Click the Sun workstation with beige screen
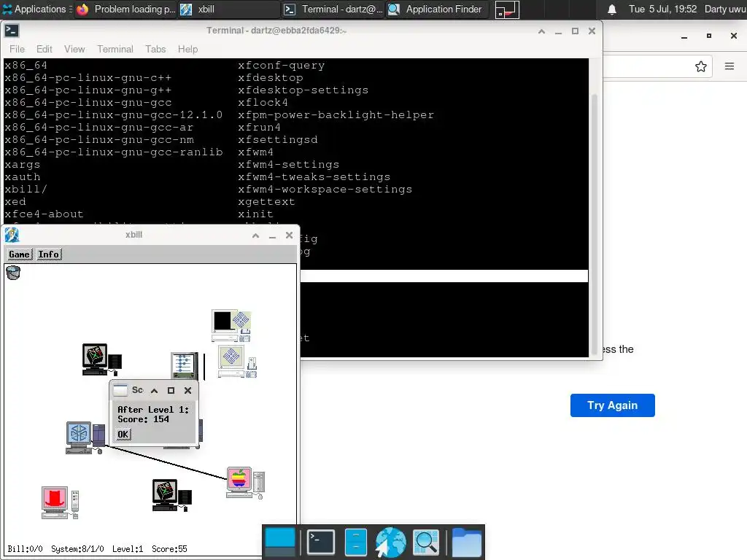The width and height of the screenshot is (747, 560). 238,362
